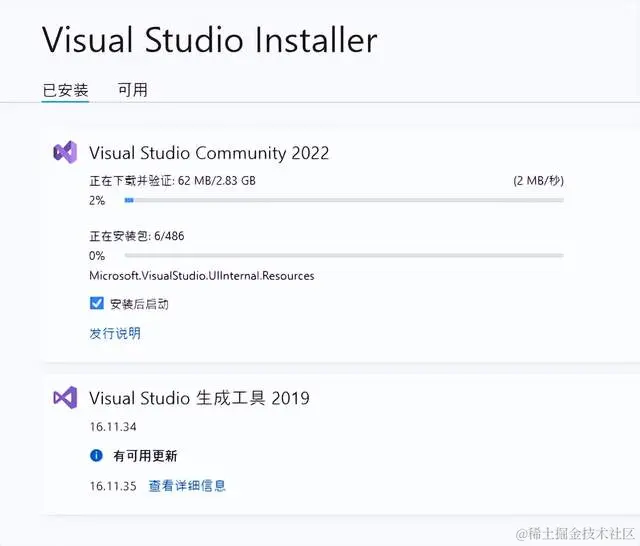Click the 2% download progress bar
The width and height of the screenshot is (640, 546).
click(x=344, y=200)
